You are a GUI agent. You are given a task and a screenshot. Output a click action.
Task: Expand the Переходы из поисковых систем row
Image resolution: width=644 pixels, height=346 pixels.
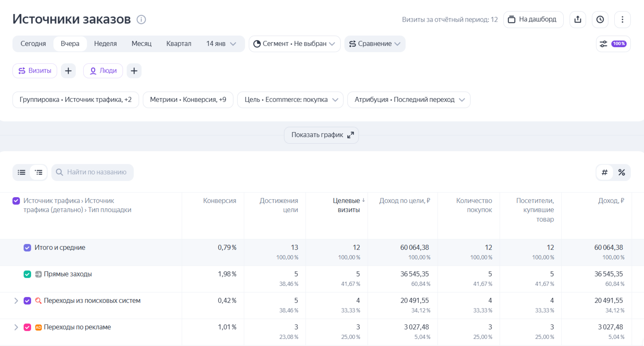tap(16, 301)
